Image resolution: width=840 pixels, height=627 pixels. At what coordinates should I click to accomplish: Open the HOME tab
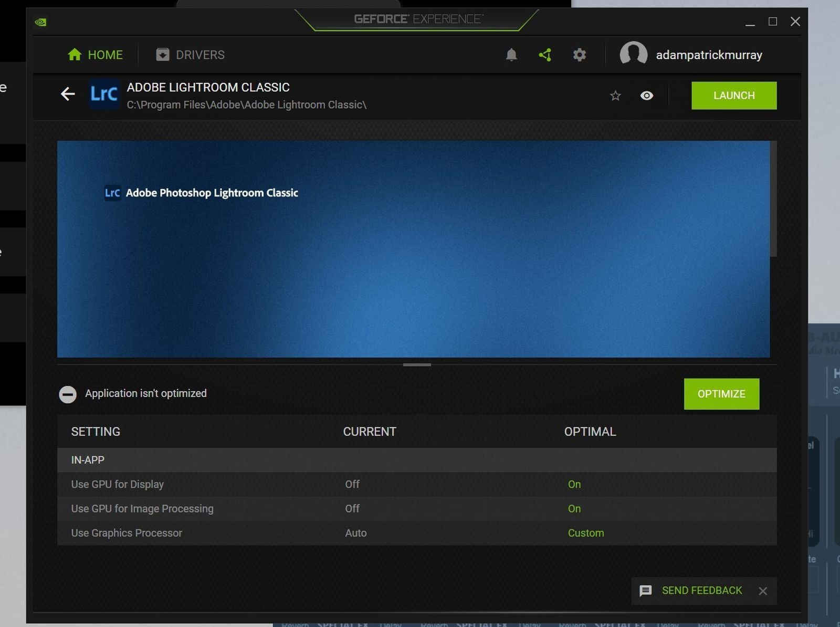pos(95,55)
